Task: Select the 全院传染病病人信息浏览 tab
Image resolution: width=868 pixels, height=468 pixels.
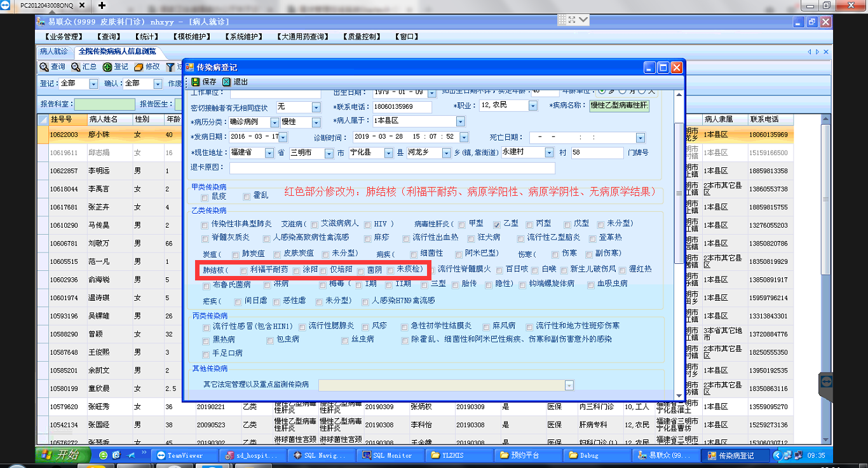Action: 117,52
